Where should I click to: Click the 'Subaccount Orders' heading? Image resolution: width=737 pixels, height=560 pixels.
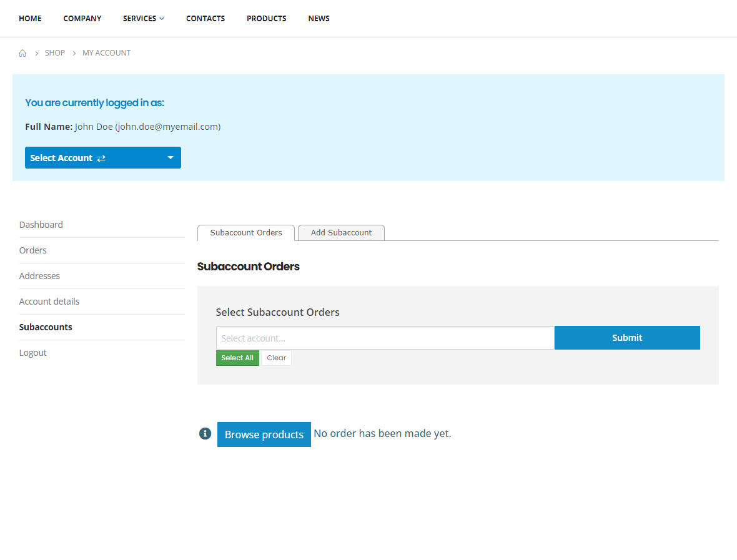[248, 267]
